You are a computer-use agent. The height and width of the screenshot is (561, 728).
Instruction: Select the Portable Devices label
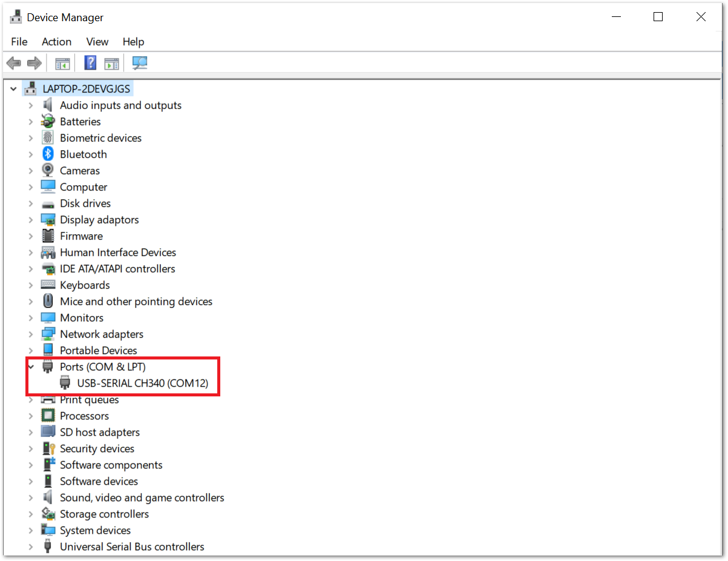tap(98, 350)
